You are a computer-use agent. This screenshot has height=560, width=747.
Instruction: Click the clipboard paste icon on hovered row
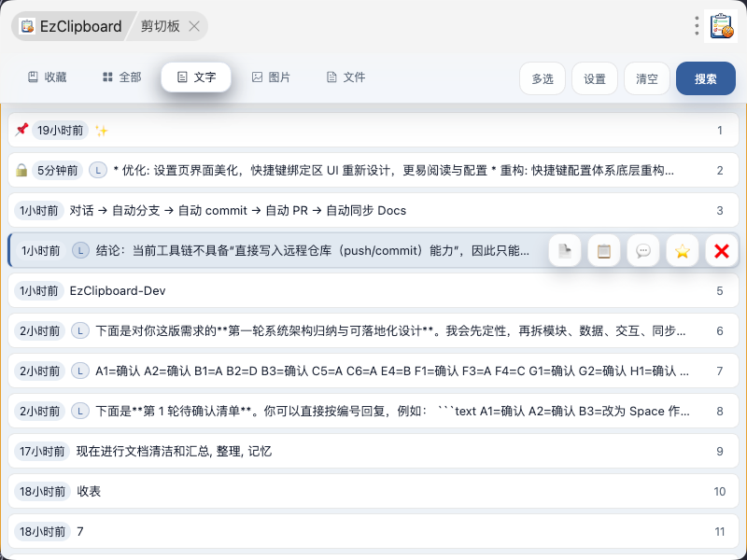[x=603, y=250]
